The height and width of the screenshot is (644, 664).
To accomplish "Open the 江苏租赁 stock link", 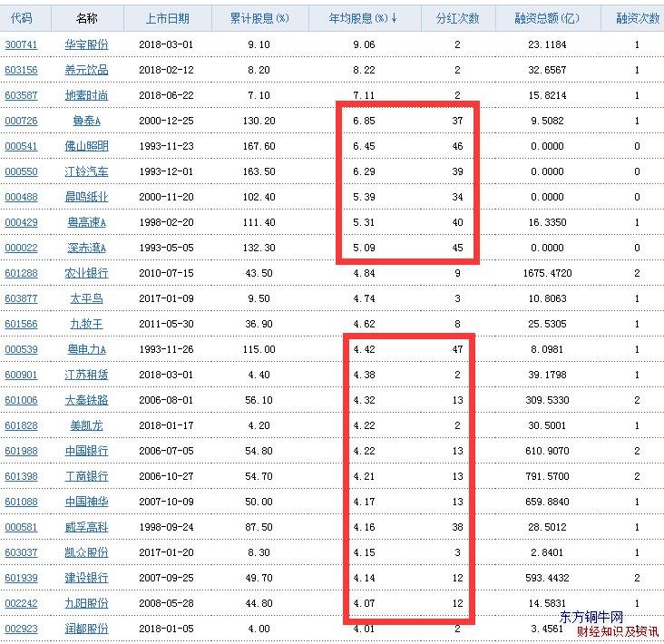I will [x=86, y=375].
